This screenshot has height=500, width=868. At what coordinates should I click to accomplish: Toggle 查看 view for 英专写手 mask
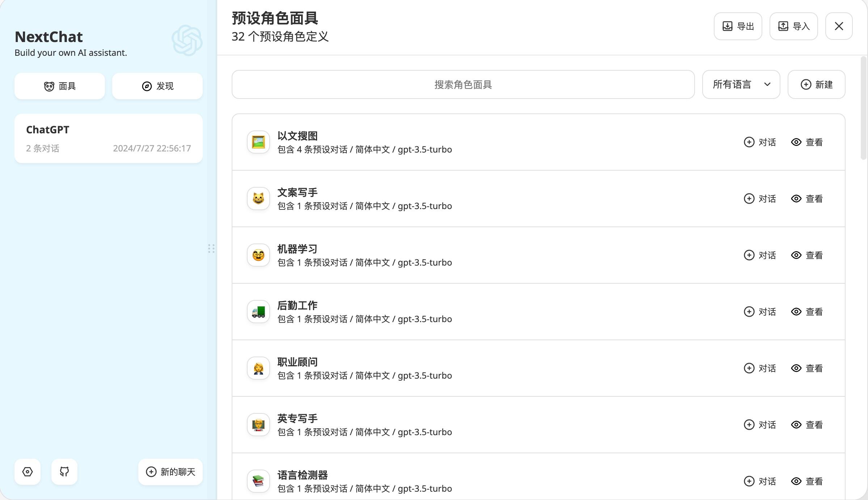807,424
